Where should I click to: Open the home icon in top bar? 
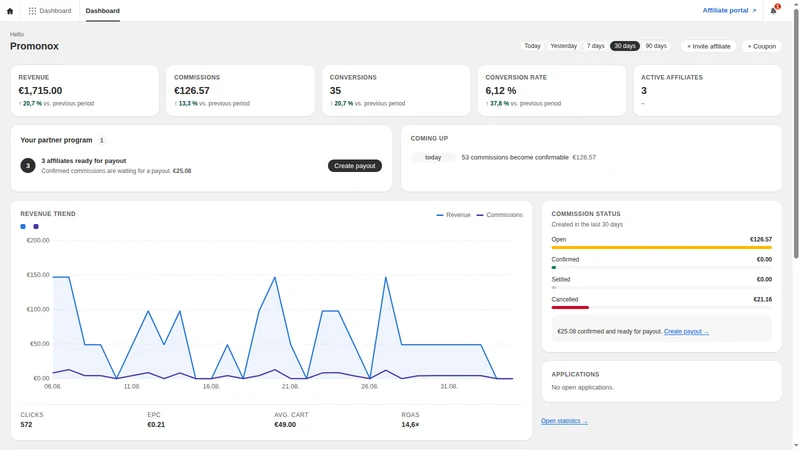[10, 11]
